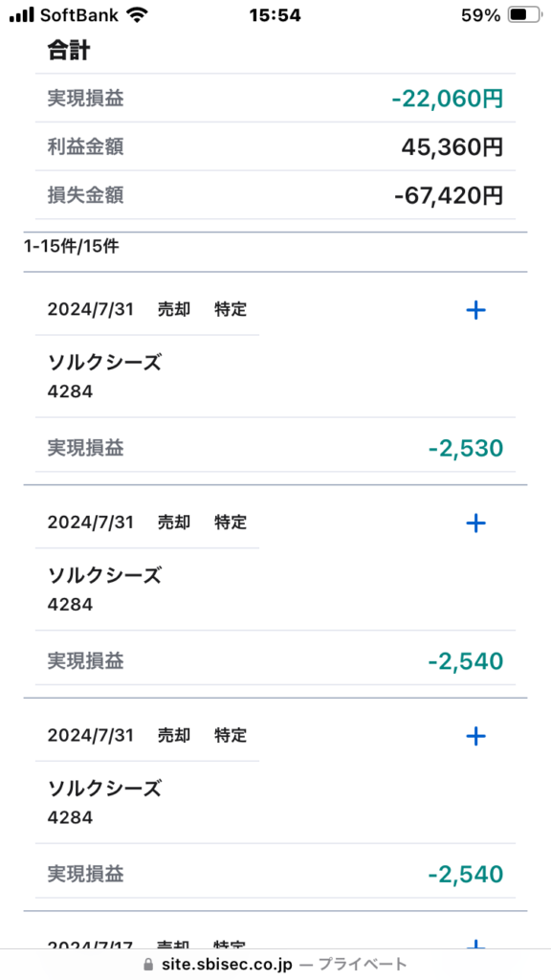Screen dimensions: 551x980
Task: Tap the 合計 section heading
Action: 69,52
